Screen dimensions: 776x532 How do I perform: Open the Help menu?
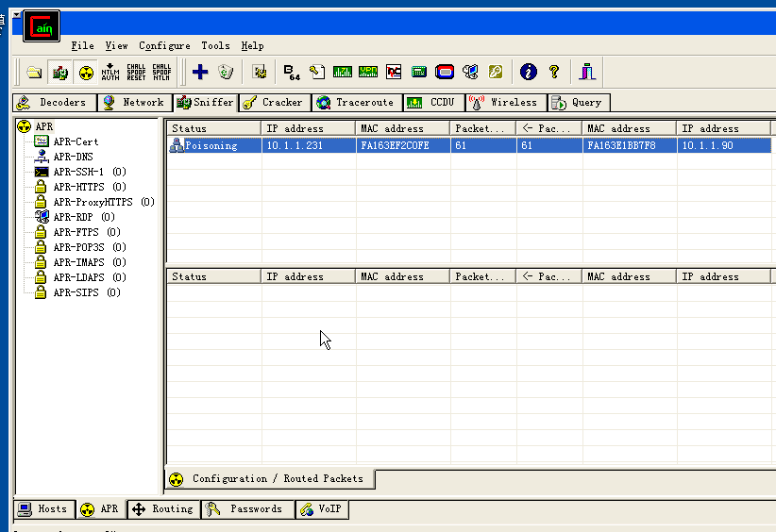point(252,46)
